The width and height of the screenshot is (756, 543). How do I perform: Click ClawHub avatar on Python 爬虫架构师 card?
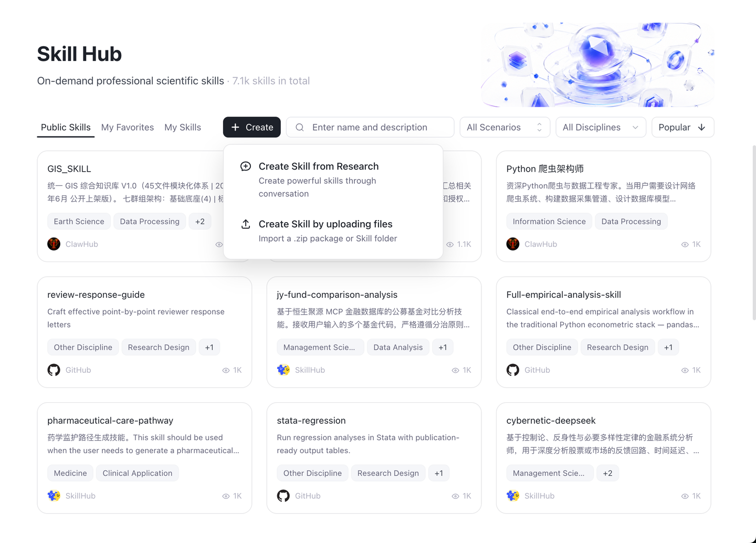click(x=513, y=244)
